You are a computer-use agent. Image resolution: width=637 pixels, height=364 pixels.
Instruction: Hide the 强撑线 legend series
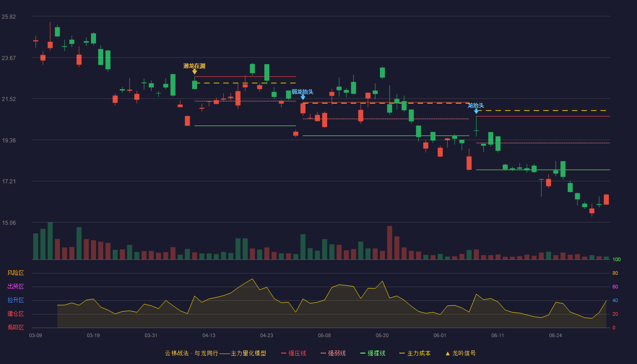(x=373, y=353)
